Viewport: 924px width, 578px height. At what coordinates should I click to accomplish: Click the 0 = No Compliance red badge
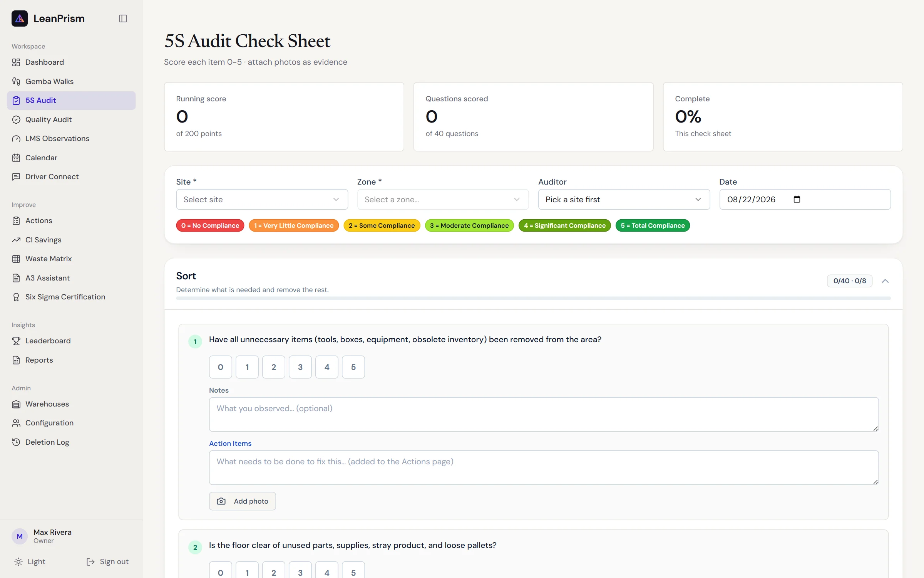point(210,225)
